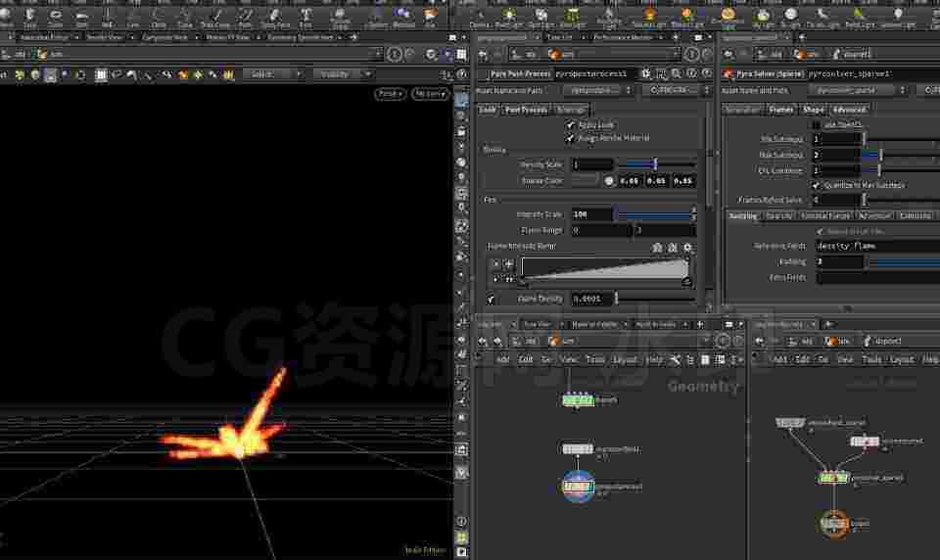940x560 pixels.
Task: Click the Flame Density value field
Action: (591, 299)
